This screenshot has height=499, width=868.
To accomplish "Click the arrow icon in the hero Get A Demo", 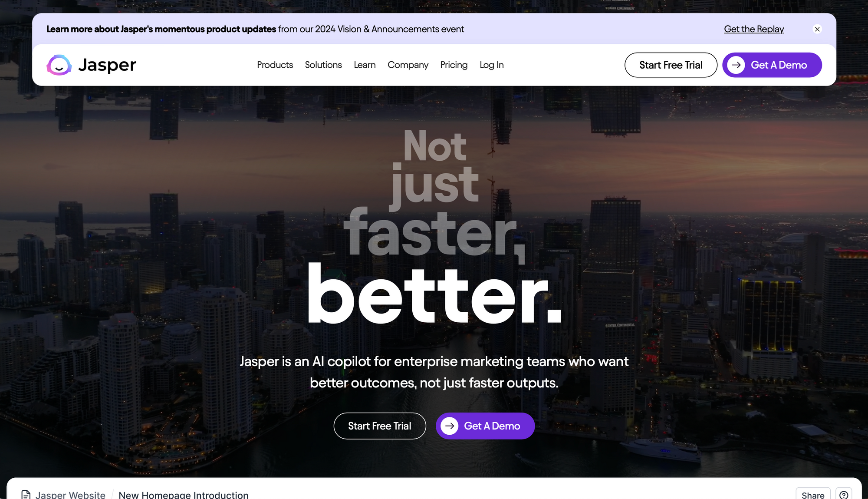I will 450,426.
